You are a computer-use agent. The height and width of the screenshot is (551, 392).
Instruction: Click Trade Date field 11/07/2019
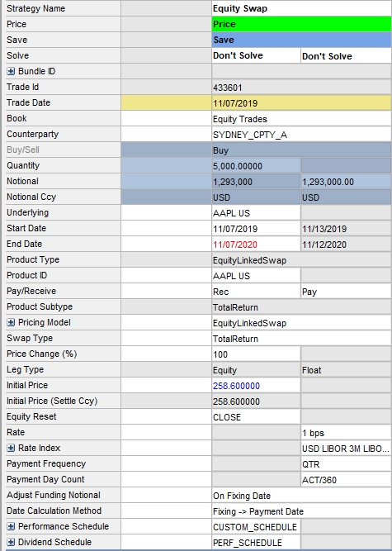pyautogui.click(x=301, y=102)
